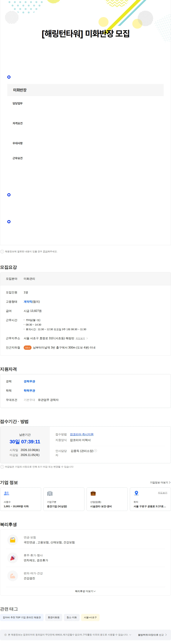Click the hourly wage 시급 13,827원
Screen dimensions: 171x644
(x=33, y=311)
